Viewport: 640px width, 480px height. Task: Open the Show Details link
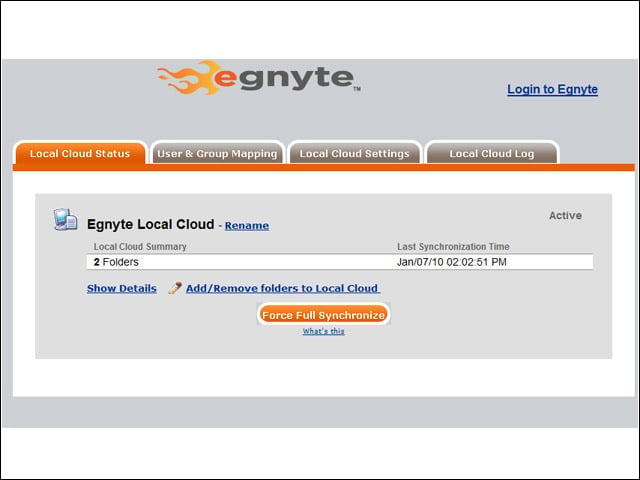point(122,288)
